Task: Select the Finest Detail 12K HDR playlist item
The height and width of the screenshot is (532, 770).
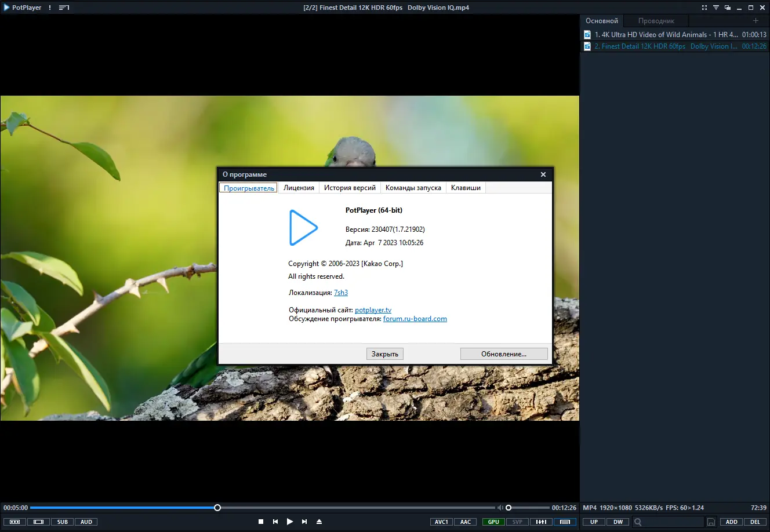Action: click(675, 46)
